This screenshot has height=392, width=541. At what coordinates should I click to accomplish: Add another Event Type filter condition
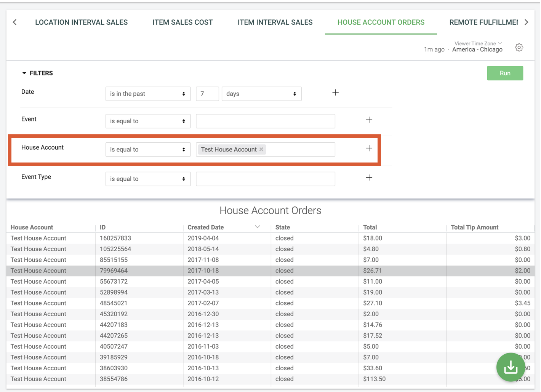pyautogui.click(x=369, y=177)
